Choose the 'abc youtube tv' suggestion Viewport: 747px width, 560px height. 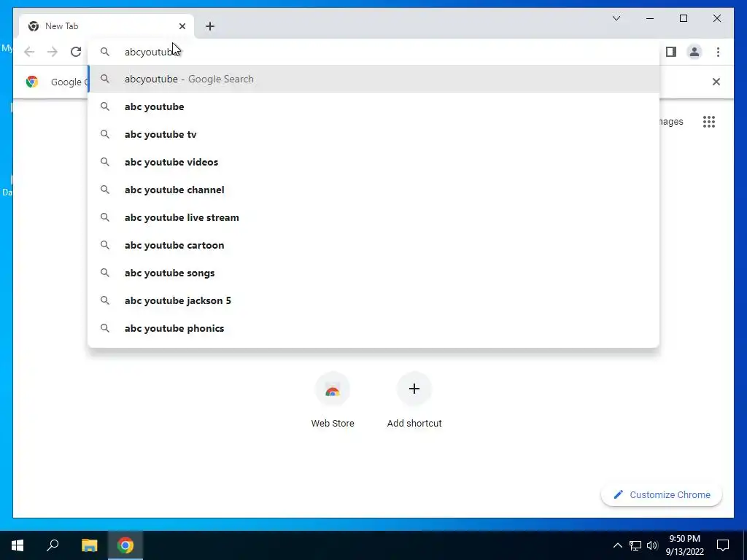click(374, 134)
